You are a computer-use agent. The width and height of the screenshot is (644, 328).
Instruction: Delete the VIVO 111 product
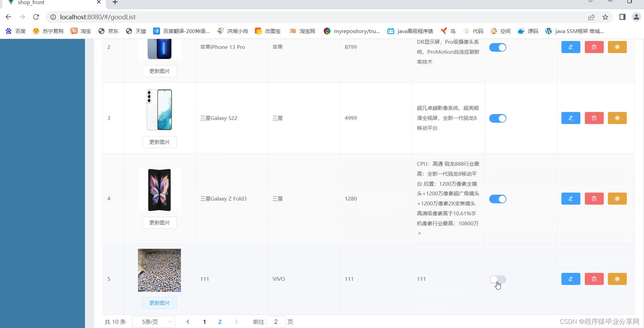point(594,279)
